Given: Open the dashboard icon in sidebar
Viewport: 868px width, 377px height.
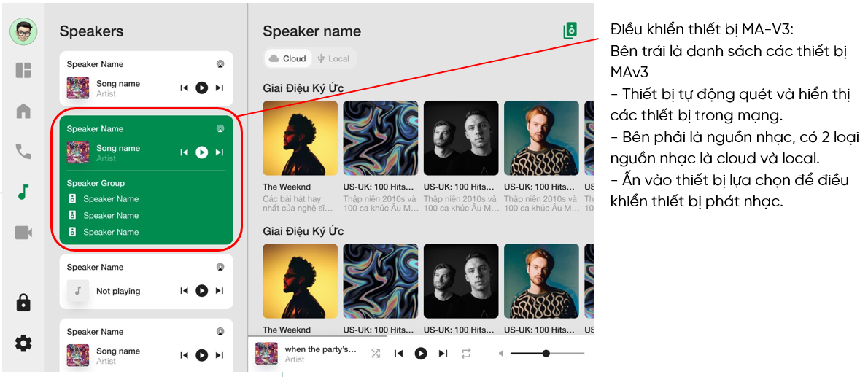Looking at the screenshot, I should [23, 70].
